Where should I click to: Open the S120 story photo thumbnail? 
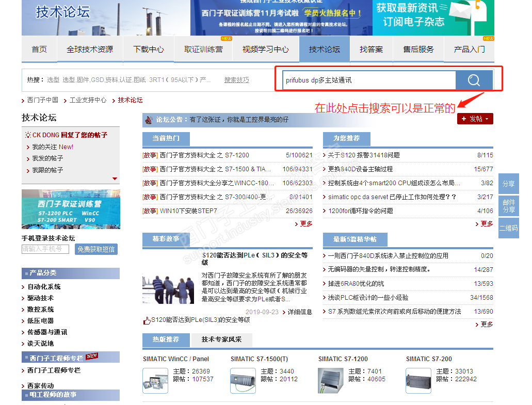(168, 290)
